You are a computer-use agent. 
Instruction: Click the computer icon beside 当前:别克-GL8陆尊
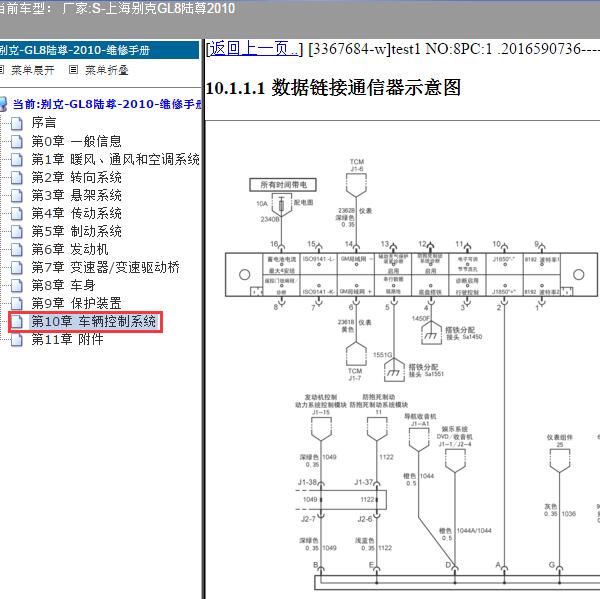pyautogui.click(x=3, y=104)
